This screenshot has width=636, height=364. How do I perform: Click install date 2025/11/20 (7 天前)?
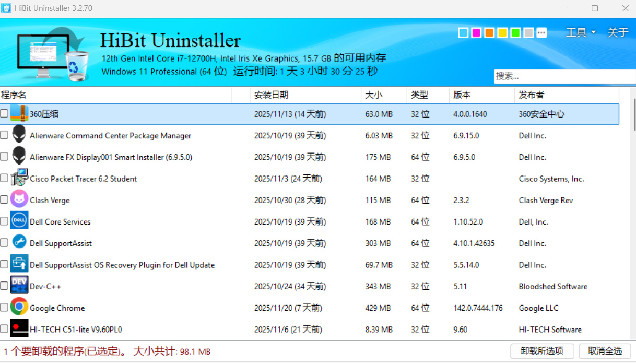coord(288,308)
